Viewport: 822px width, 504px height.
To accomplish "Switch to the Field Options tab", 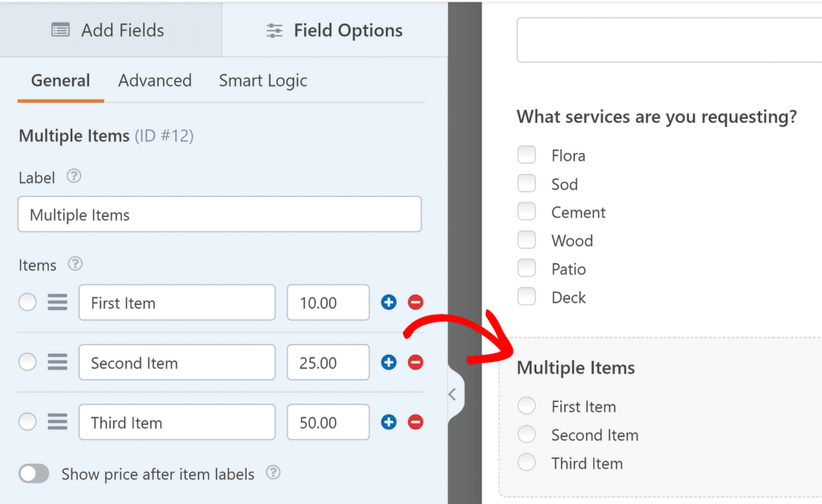I will point(335,30).
